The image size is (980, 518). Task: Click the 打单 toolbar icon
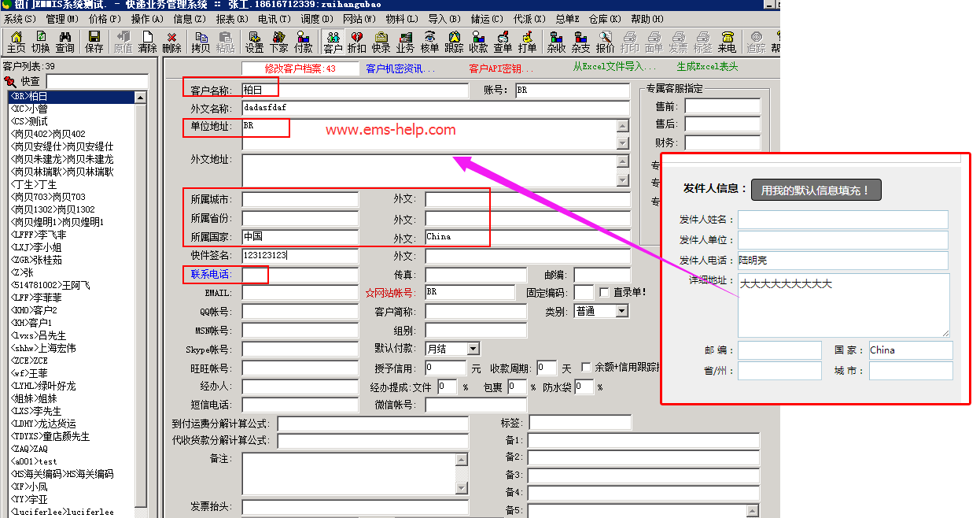[x=528, y=43]
